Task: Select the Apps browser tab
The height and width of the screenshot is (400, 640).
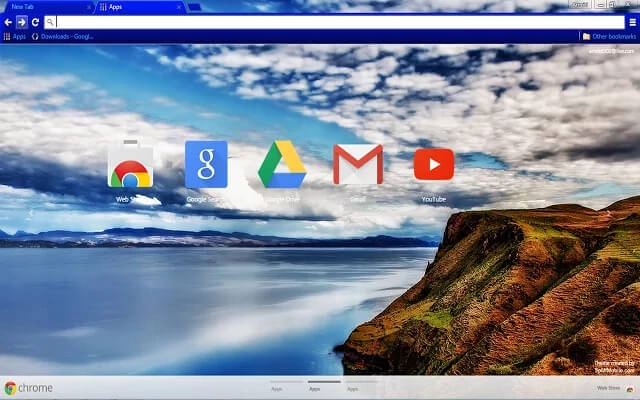Action: tap(139, 7)
